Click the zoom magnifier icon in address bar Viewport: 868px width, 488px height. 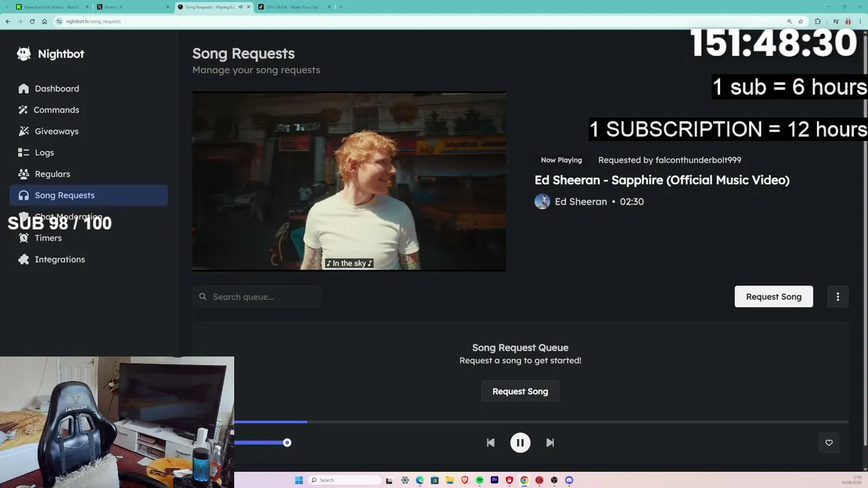pos(789,21)
